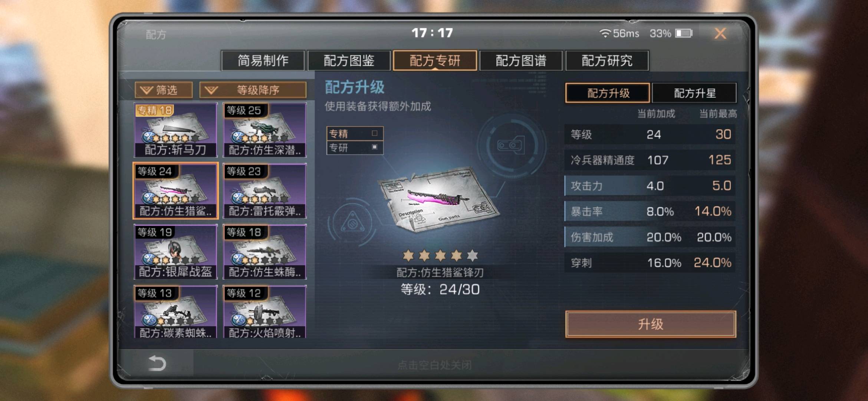Click the circular blueprint slot icon
This screenshot has width=868, height=401.
pyautogui.click(x=512, y=145)
